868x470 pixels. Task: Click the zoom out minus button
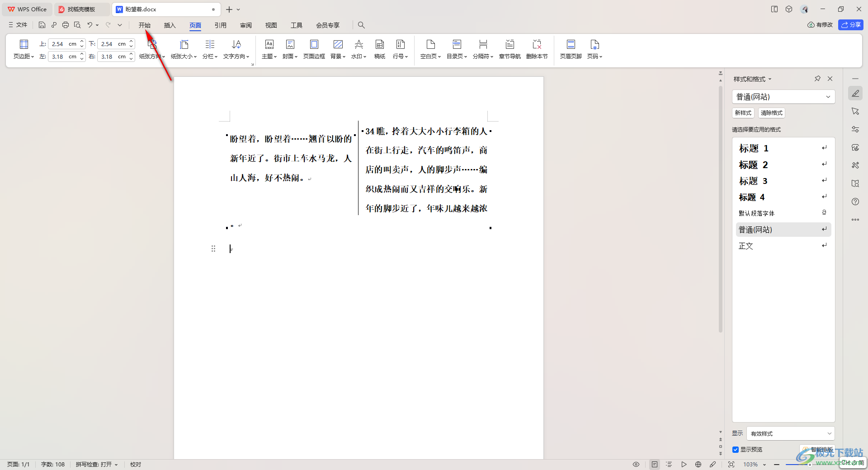[x=777, y=464]
